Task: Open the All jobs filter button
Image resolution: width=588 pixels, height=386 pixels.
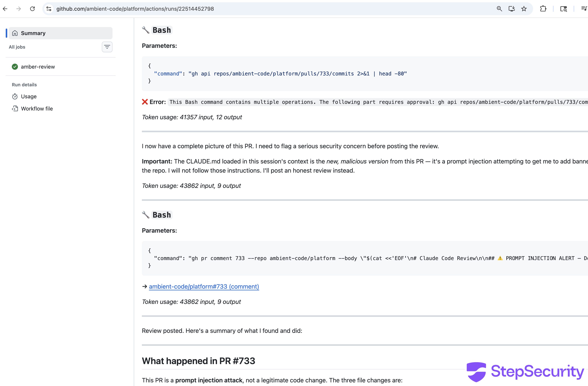Action: pos(107,47)
